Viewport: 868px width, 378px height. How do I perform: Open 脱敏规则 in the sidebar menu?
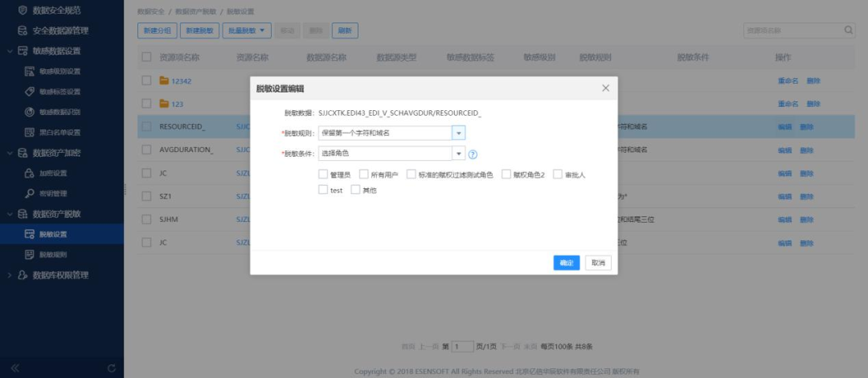coord(53,254)
